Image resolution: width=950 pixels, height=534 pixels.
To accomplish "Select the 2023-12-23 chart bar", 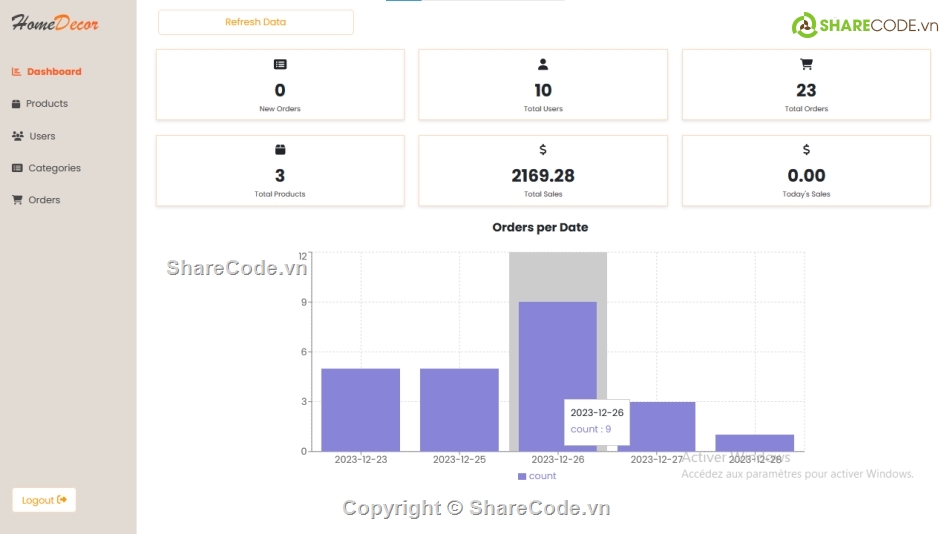I will click(x=360, y=410).
